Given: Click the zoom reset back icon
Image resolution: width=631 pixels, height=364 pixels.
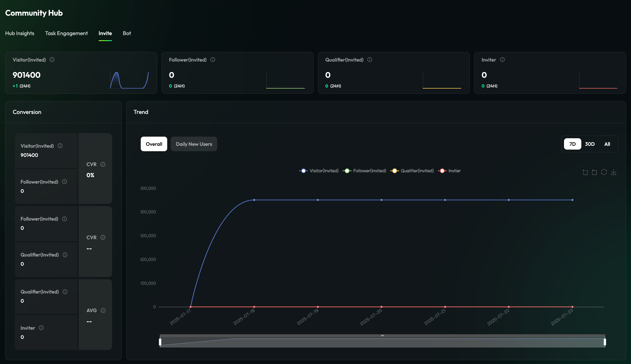Looking at the screenshot, I should coord(594,172).
